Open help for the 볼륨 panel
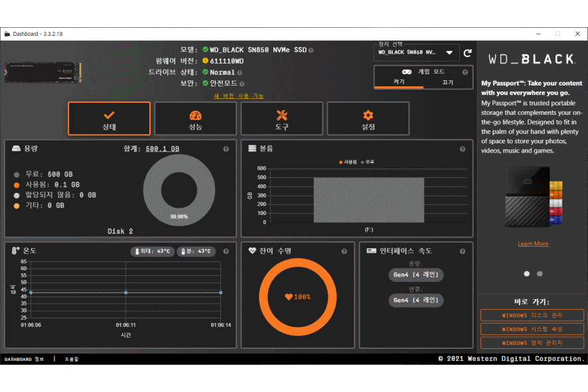This screenshot has width=588, height=392. 463,149
